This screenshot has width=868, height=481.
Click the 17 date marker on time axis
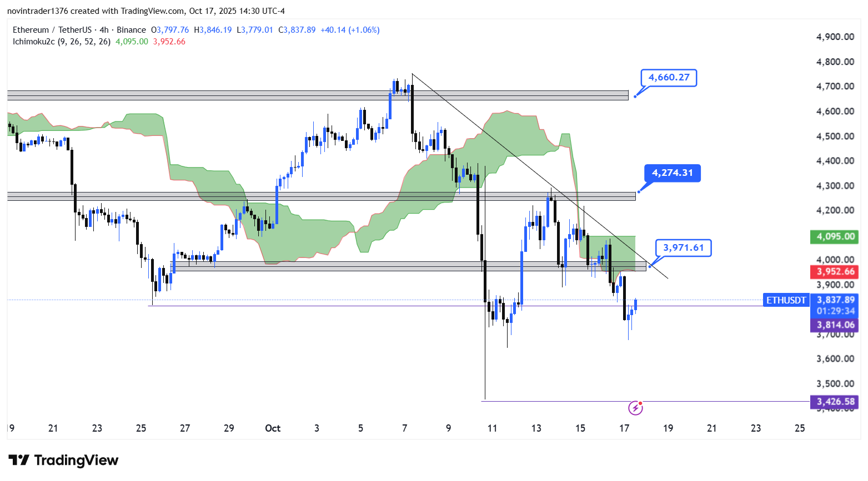(624, 428)
